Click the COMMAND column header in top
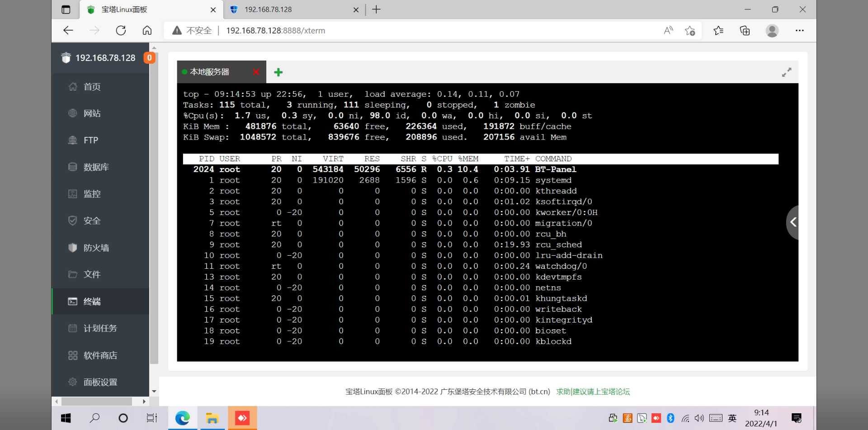The image size is (868, 430). tap(553, 159)
